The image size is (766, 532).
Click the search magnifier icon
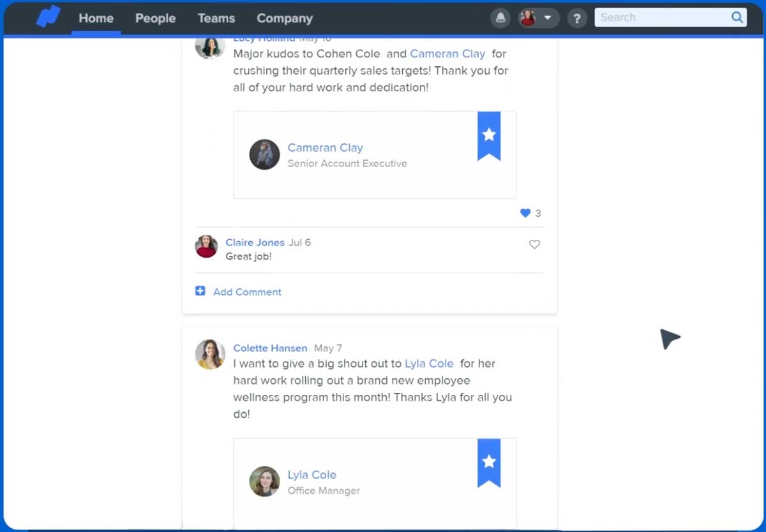737,17
